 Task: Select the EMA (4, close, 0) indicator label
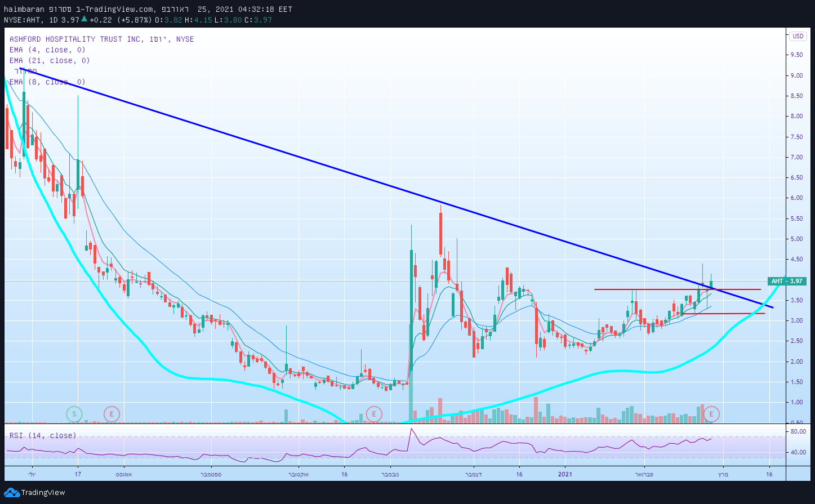[47, 50]
